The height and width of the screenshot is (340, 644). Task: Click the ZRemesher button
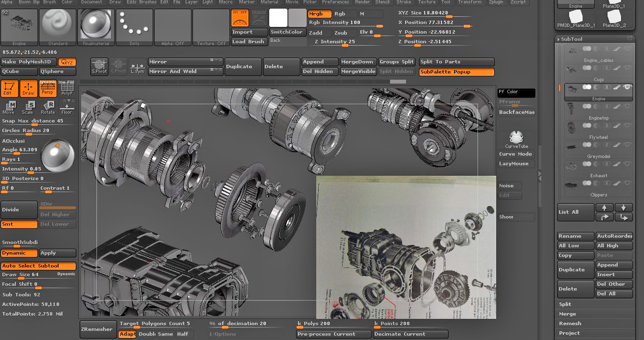[98, 329]
